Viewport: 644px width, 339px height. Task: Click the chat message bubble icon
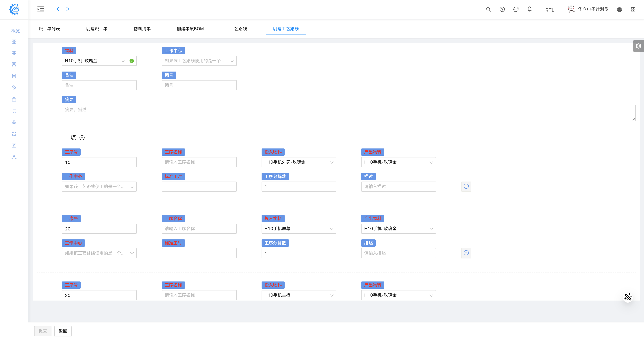pos(516,10)
